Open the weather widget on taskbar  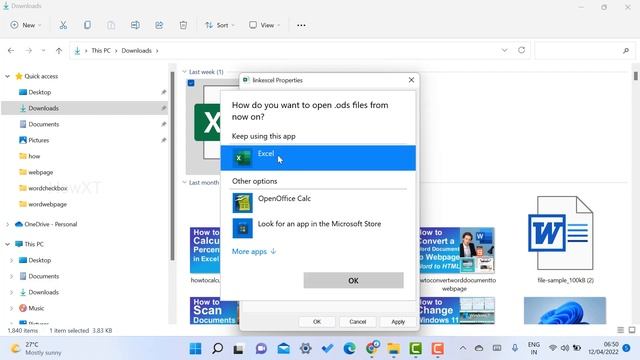pos(36,348)
